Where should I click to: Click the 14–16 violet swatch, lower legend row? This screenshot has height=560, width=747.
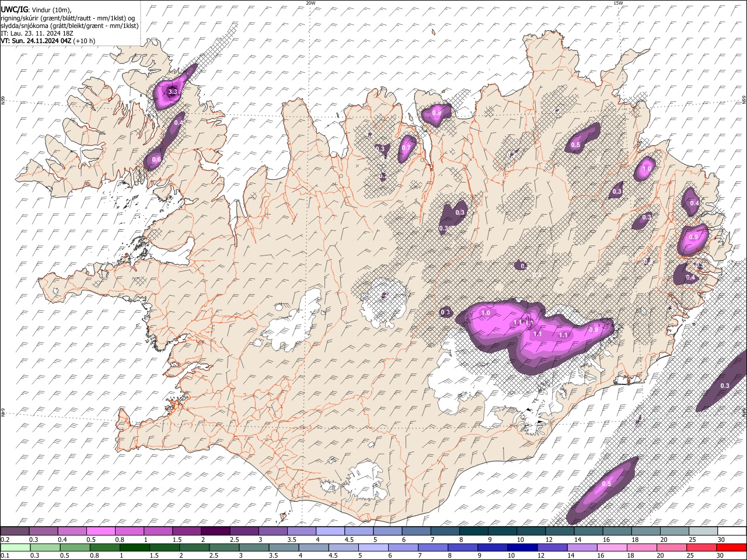(x=582, y=547)
